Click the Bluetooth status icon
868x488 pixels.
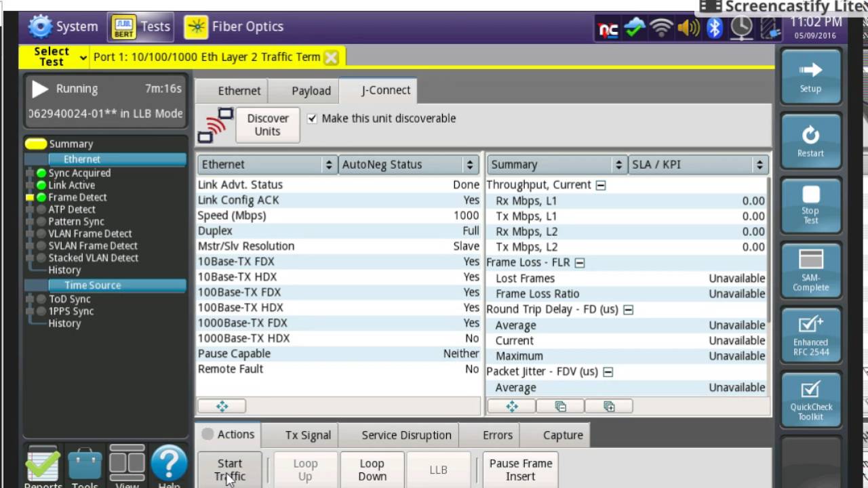[x=714, y=28]
